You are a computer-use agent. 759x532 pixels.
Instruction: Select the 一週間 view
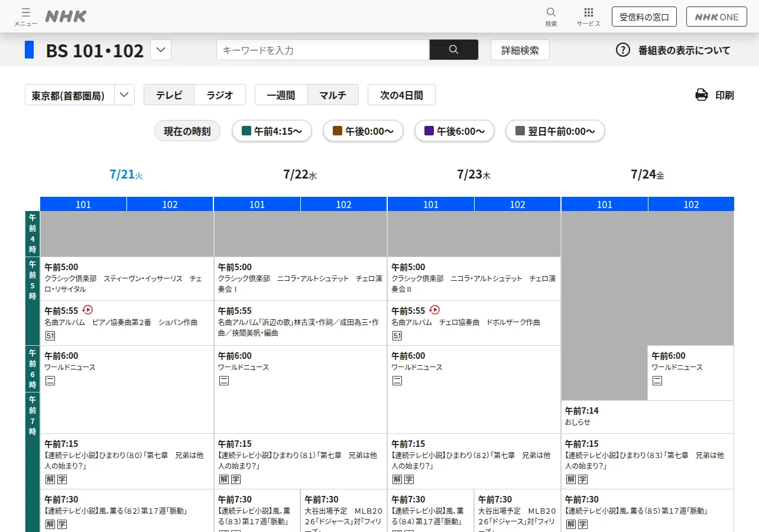281,95
